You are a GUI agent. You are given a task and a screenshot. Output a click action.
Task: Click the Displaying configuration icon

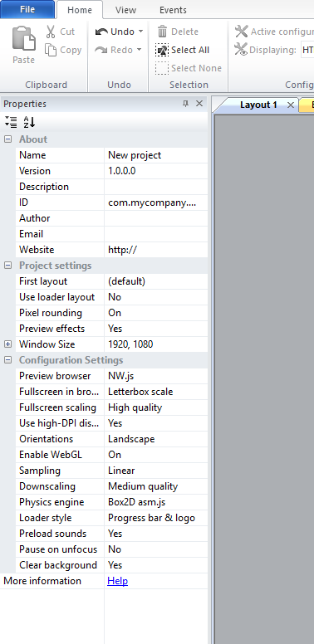[x=241, y=50]
